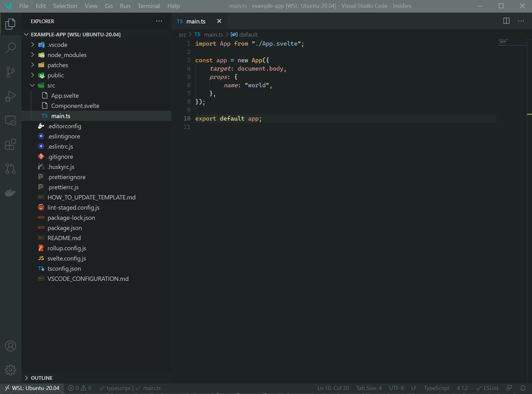This screenshot has height=394, width=532.
Task: Open the Remote Explorer view
Action: coord(11,121)
